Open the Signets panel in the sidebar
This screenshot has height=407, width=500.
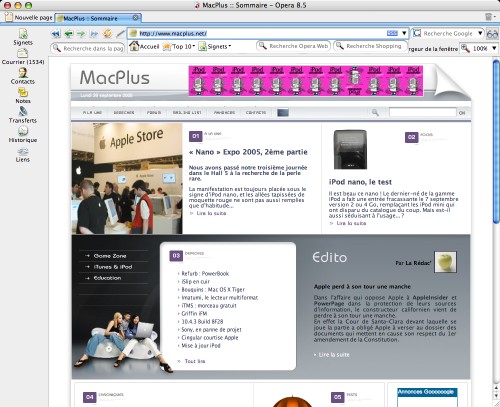(23, 37)
